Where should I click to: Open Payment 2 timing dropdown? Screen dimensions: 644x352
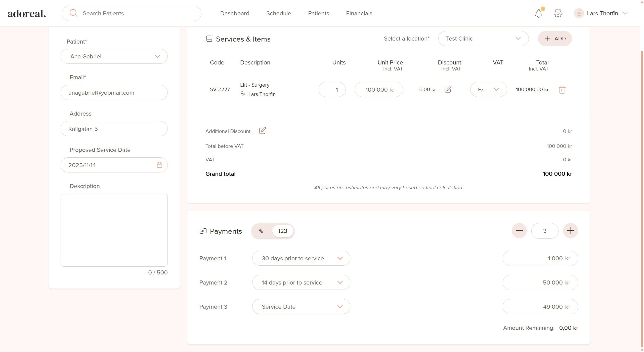pyautogui.click(x=301, y=283)
